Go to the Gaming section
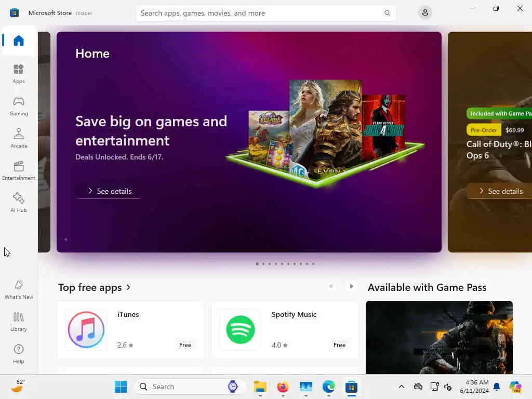532x399 pixels. tap(19, 106)
